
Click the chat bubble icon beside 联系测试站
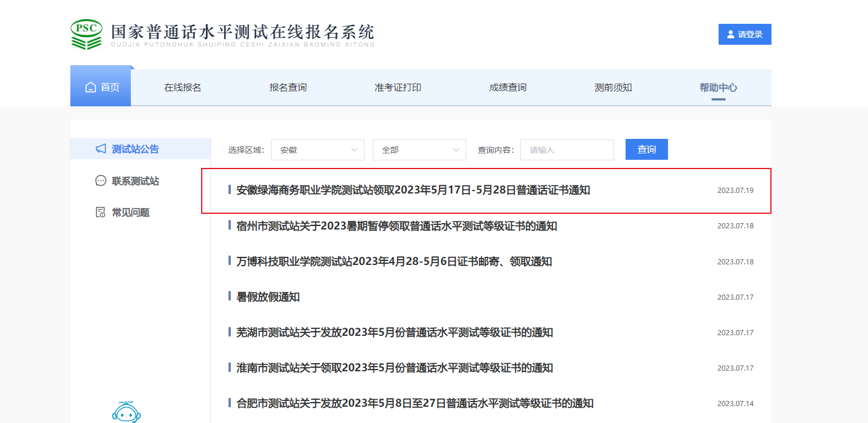pyautogui.click(x=101, y=181)
